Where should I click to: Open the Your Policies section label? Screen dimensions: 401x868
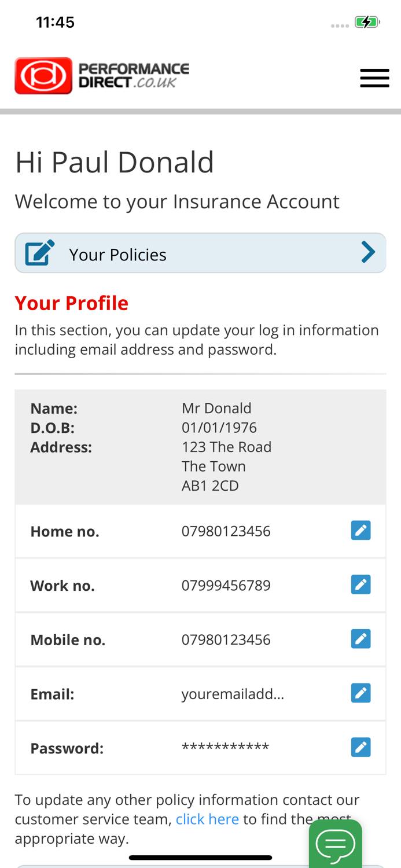click(117, 255)
